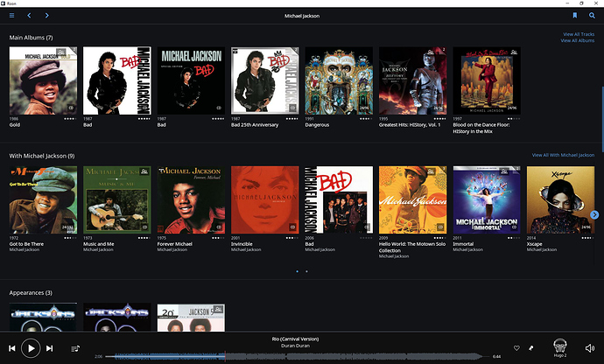Click the 2006 Bad group-photo cover
The image size is (604, 364).
339,199
